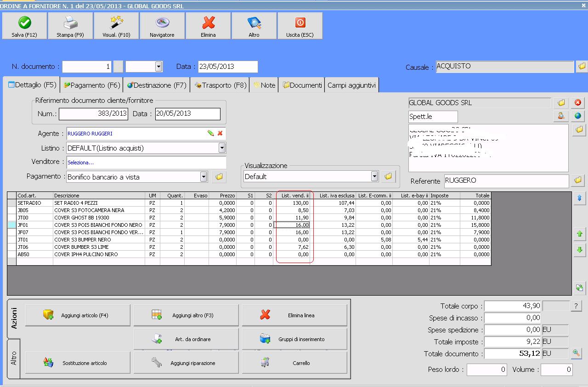Switch to the Pagamento (F6) tab

(92, 85)
